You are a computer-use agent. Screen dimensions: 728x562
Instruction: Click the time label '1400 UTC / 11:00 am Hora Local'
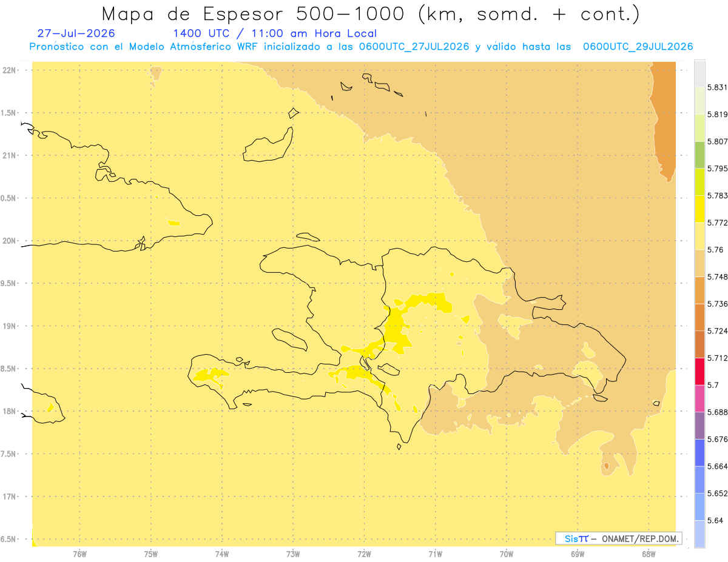(275, 33)
